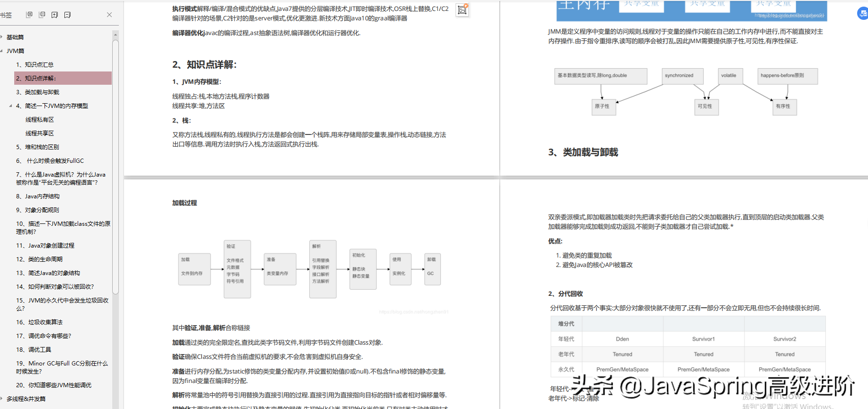
Task: Open bookmark 多线程&并发篇
Action: [26, 399]
